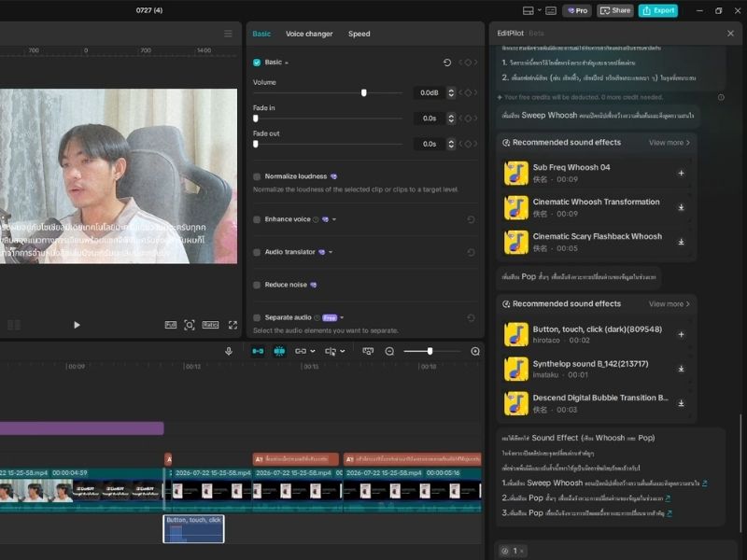Click the microphone record voiceover icon
The image size is (747, 560).
(x=229, y=352)
